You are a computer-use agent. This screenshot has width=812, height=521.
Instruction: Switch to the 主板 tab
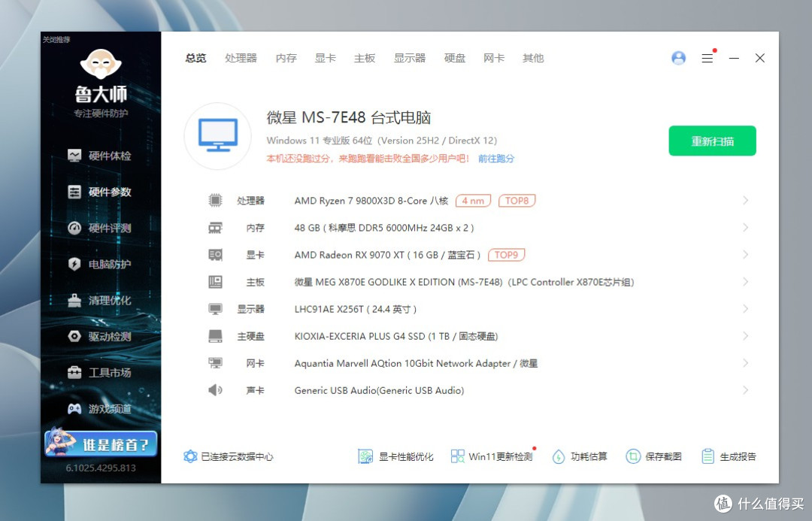(365, 58)
